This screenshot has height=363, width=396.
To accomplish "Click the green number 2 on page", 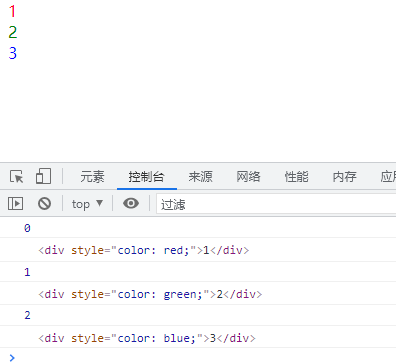I will click(x=13, y=32).
